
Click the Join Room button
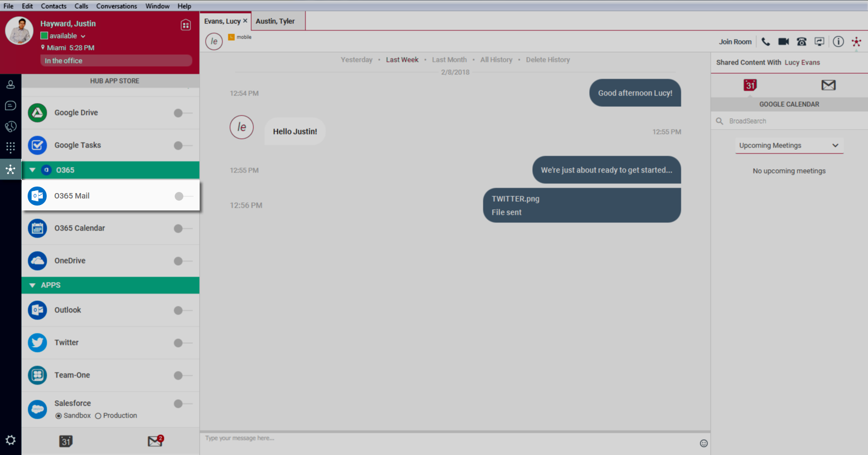(x=735, y=42)
